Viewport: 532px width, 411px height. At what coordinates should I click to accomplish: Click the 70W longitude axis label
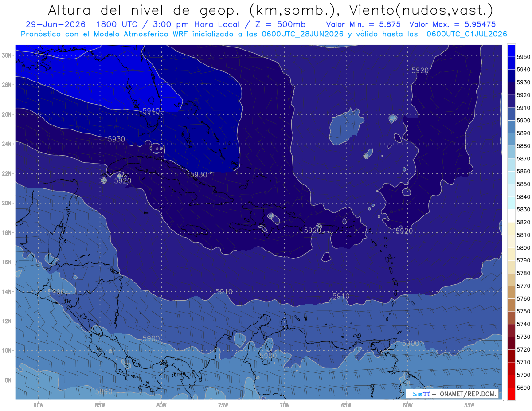tap(285, 405)
